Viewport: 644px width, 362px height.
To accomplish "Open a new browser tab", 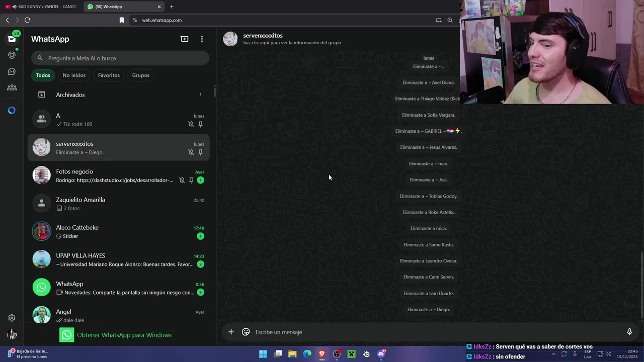I will (x=172, y=7).
